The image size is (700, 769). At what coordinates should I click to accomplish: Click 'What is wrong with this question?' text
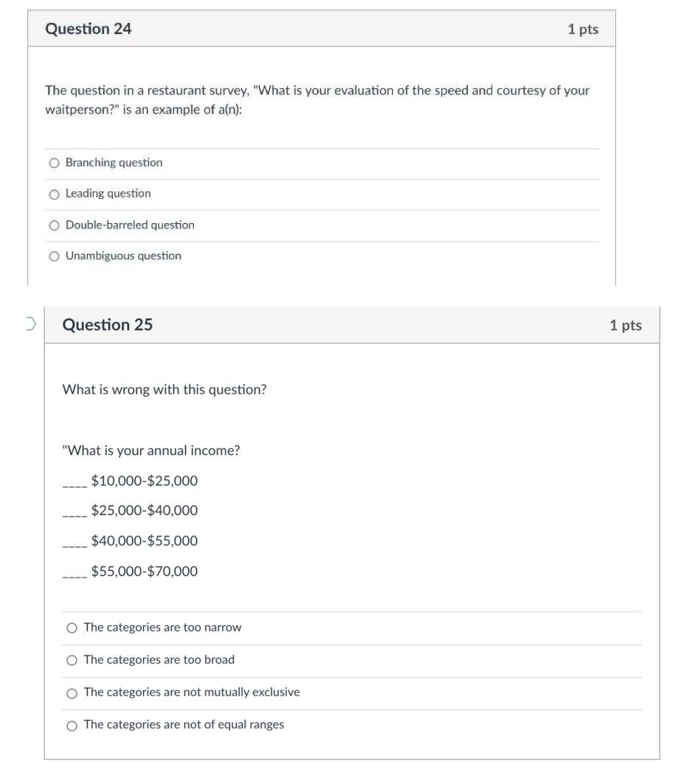pyautogui.click(x=164, y=389)
